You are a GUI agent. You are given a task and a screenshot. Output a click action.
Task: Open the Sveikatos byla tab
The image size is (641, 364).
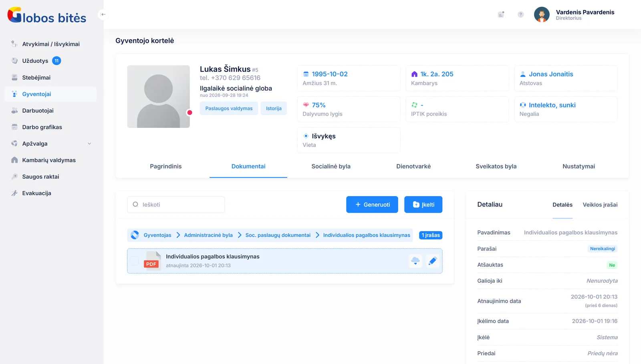(496, 167)
